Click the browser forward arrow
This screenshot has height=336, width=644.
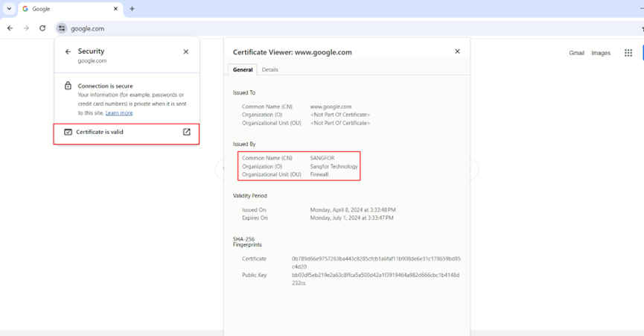26,28
